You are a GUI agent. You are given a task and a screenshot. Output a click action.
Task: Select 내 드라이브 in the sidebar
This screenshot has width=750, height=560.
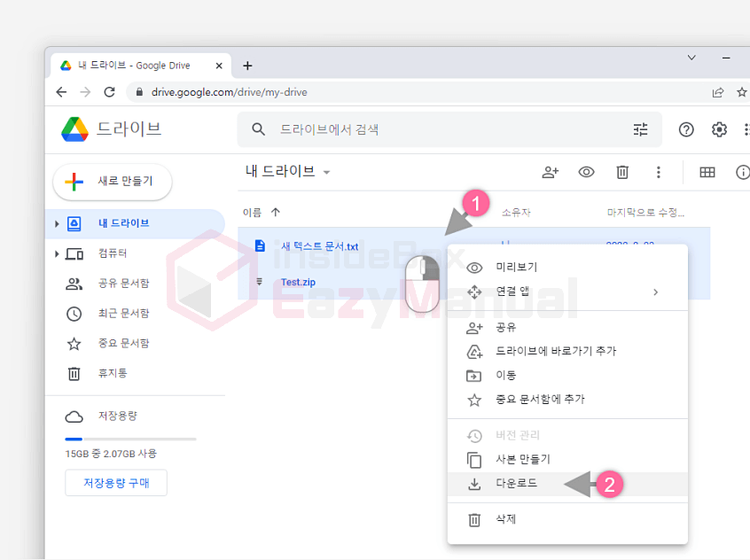pos(135,223)
